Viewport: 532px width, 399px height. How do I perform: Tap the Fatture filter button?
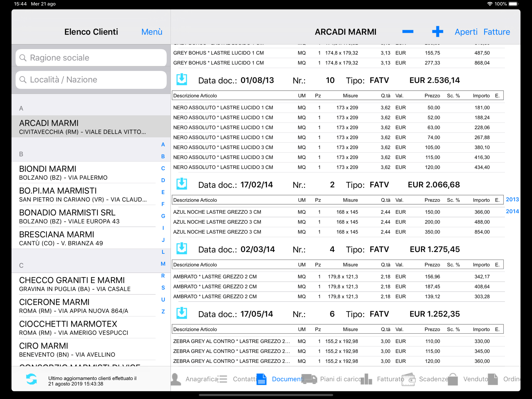click(497, 32)
